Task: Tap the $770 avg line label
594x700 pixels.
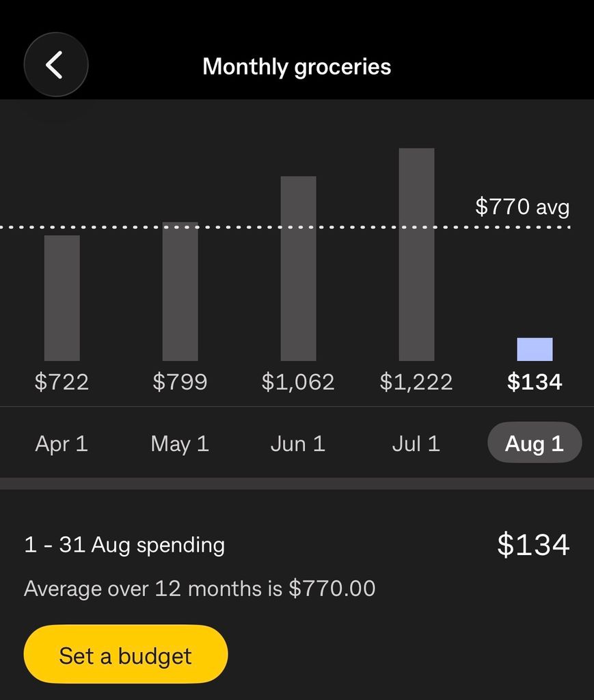Action: (523, 207)
